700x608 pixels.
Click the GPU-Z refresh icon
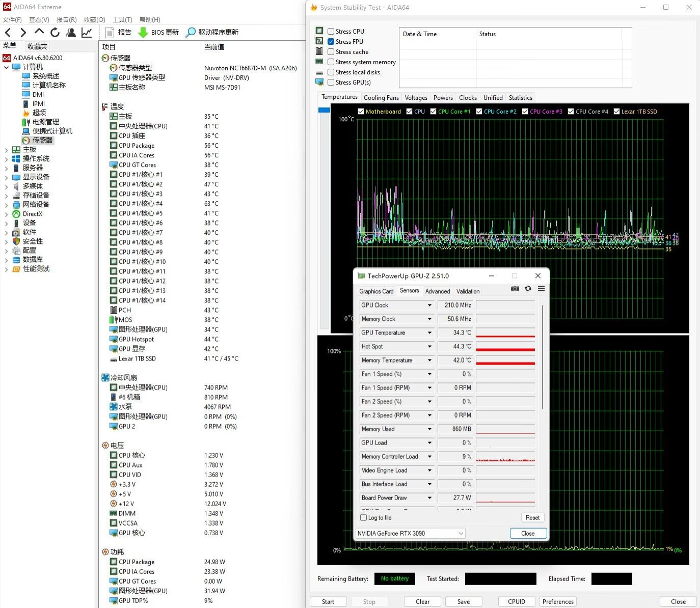528,289
